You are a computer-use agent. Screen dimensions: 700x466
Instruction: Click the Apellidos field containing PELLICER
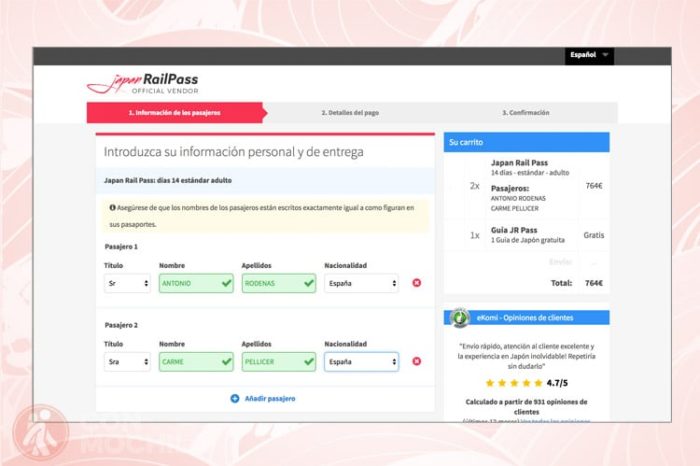(x=279, y=362)
